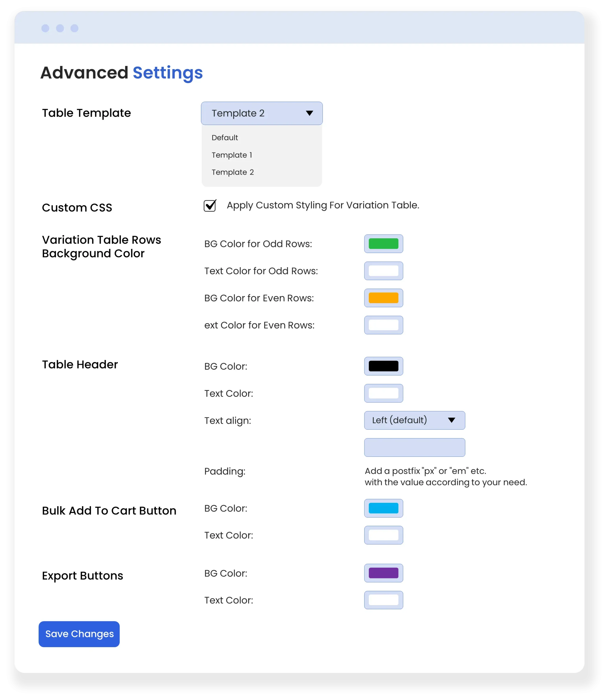
Task: Toggle Apply Custom Styling checkbox
Action: coord(210,206)
